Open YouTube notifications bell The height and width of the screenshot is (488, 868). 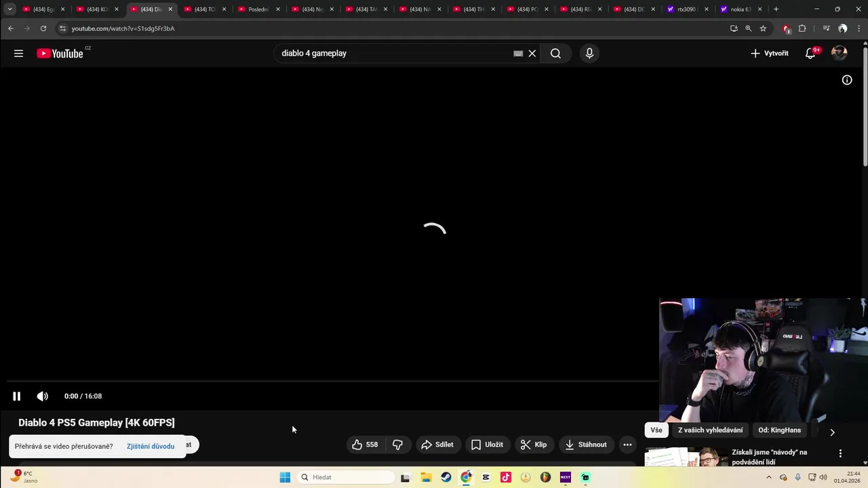click(x=810, y=54)
